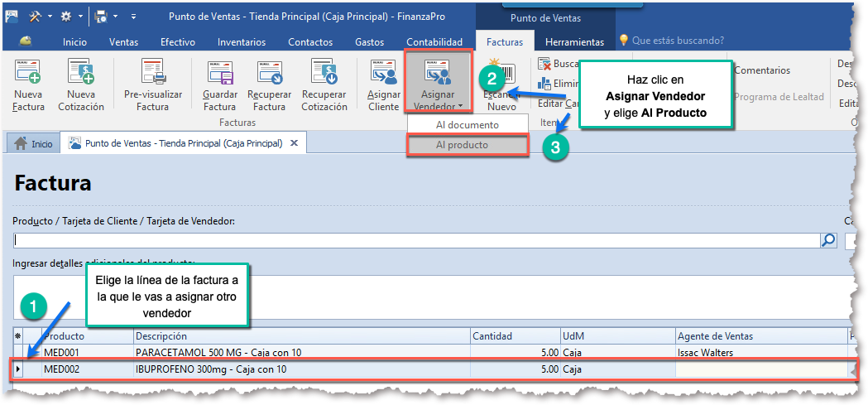Click the application logo icon in title bar

(x=12, y=17)
